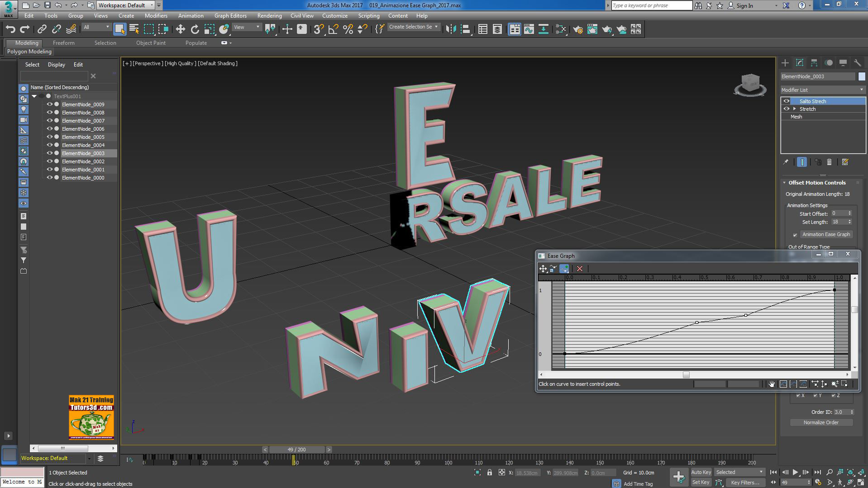Toggle the Percent Snap icon
The image size is (868, 488).
pos(348,29)
